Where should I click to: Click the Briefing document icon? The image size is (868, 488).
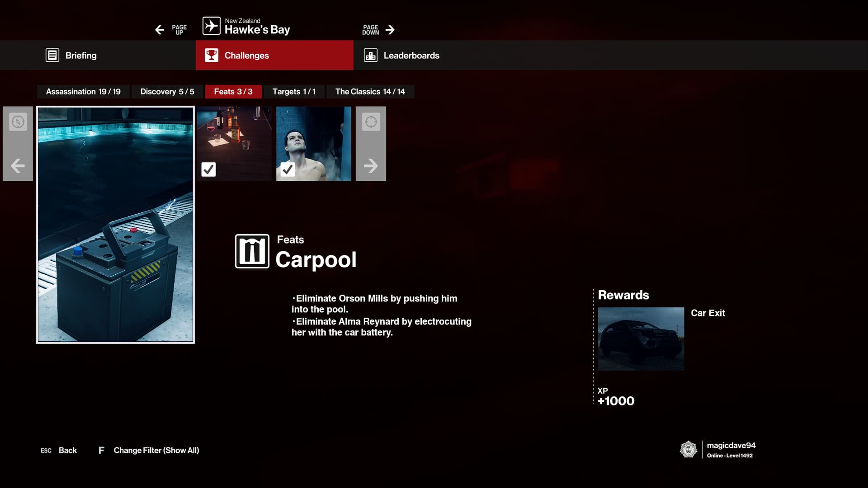coord(52,55)
